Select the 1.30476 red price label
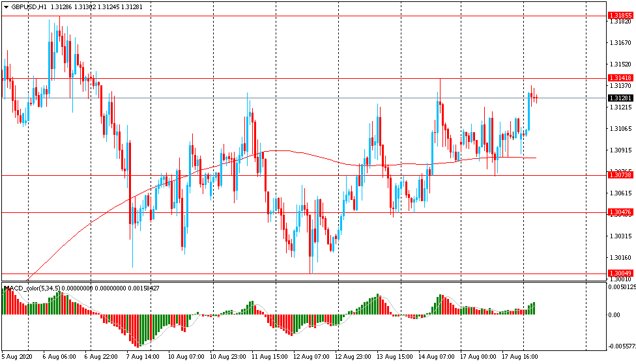Screen dimensions: 636x364 click(x=619, y=212)
